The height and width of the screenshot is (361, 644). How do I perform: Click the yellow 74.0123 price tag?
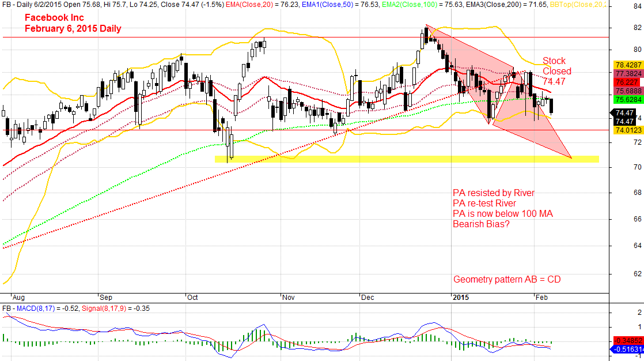[628, 130]
